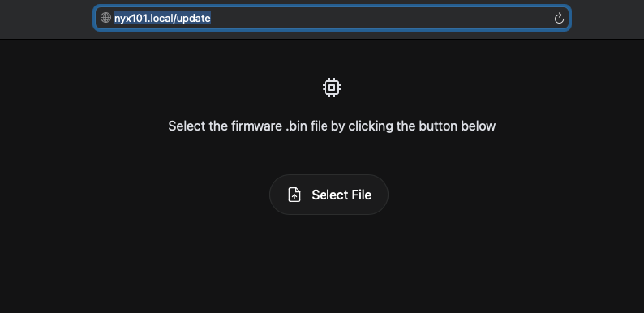Image resolution: width=644 pixels, height=313 pixels.
Task: Click the blank toolbar area right of the reload icon
Action: pyautogui.click(x=608, y=19)
